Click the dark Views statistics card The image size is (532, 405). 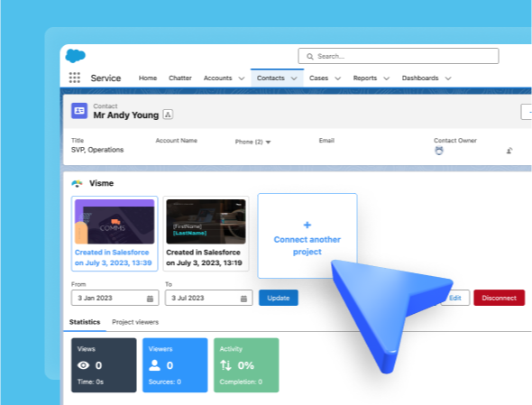[x=104, y=365]
